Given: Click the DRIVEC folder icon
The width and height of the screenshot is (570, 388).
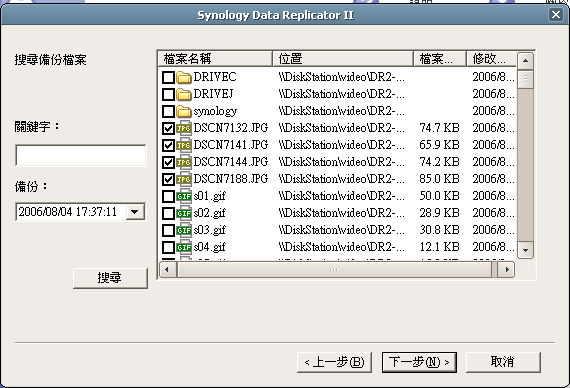Looking at the screenshot, I should click(x=184, y=77).
